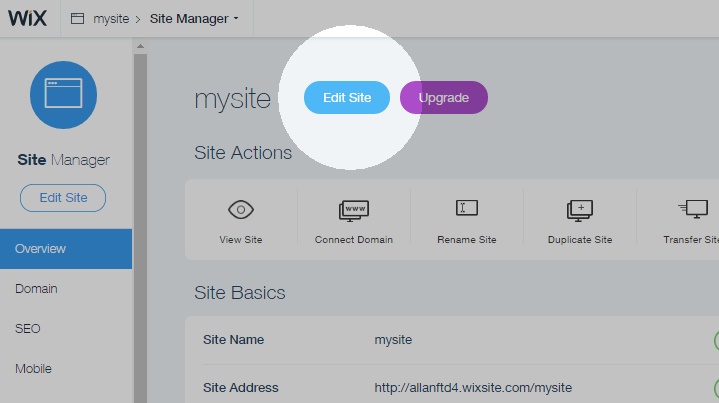The width and height of the screenshot is (719, 403).
Task: Click the View Site label
Action: (x=241, y=239)
